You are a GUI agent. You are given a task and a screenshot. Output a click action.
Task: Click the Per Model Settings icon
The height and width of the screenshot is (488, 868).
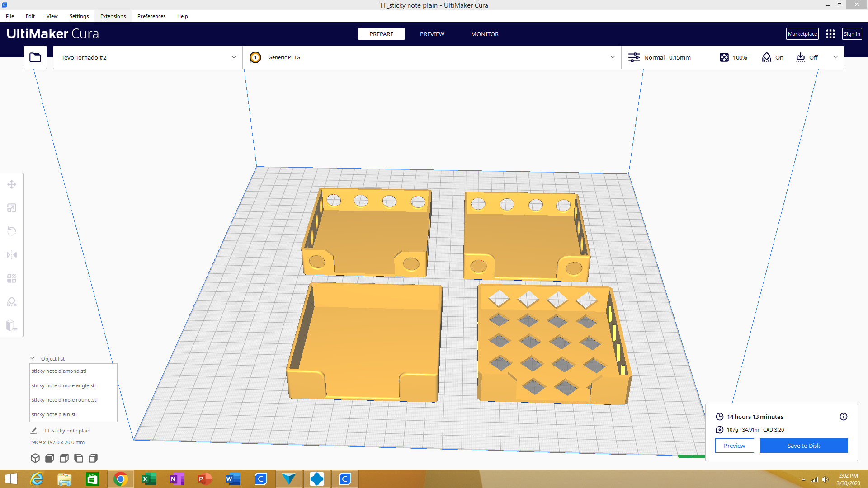pos(11,278)
